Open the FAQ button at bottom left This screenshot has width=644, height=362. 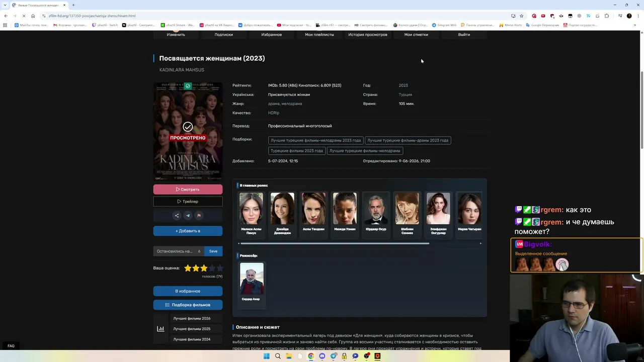[x=11, y=346]
